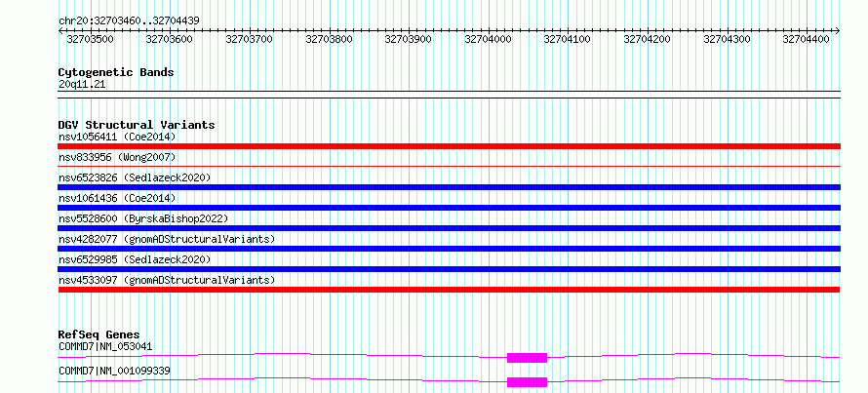Screen dimensions: 868x393
Task: Click the right arrowhead of the ruler
Action: click(x=838, y=31)
